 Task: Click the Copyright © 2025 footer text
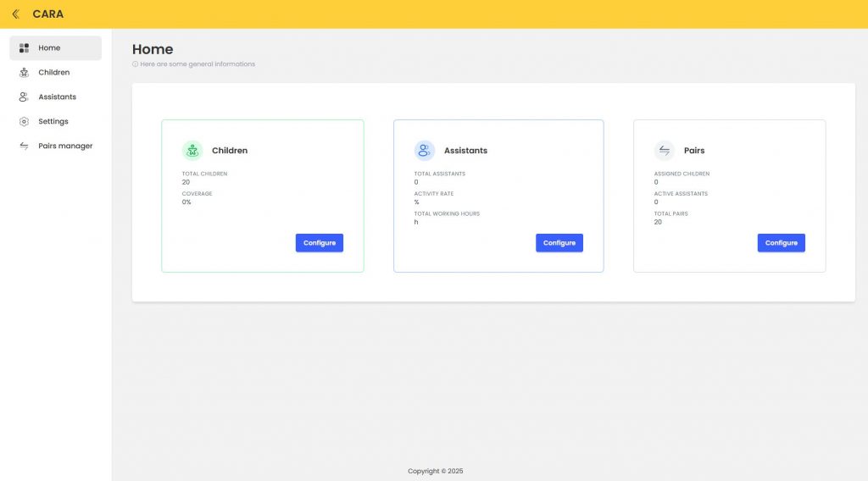click(x=435, y=471)
